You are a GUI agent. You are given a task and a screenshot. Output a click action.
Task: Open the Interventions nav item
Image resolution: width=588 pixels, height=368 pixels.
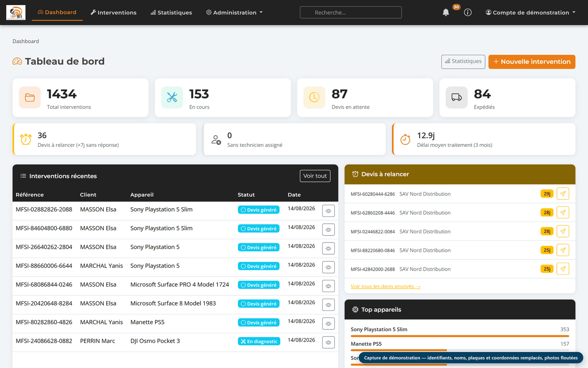[114, 13]
